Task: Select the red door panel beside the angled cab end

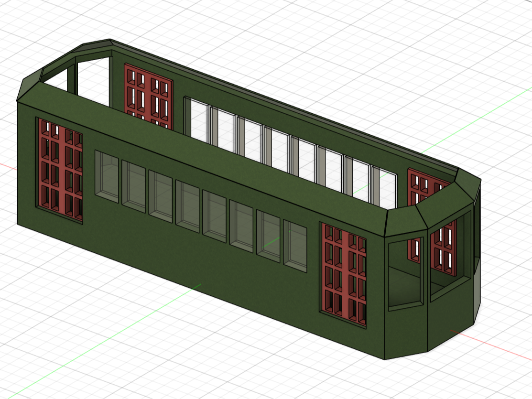Action: 343,274
